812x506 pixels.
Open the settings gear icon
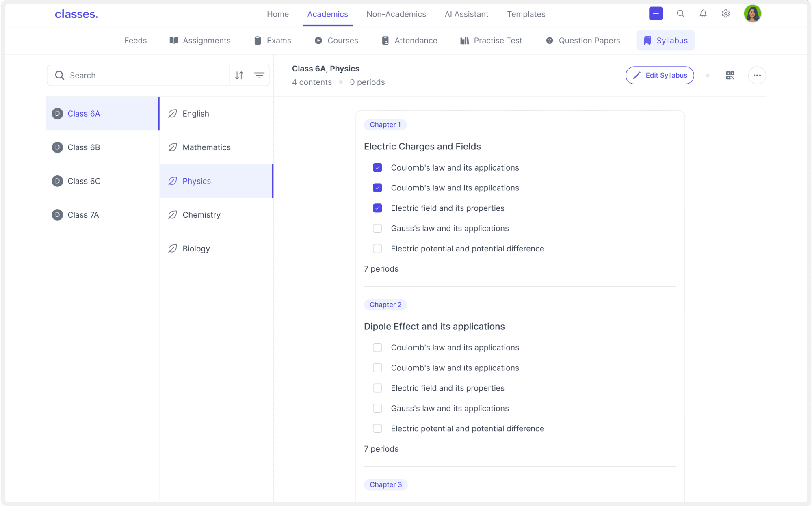(x=725, y=14)
